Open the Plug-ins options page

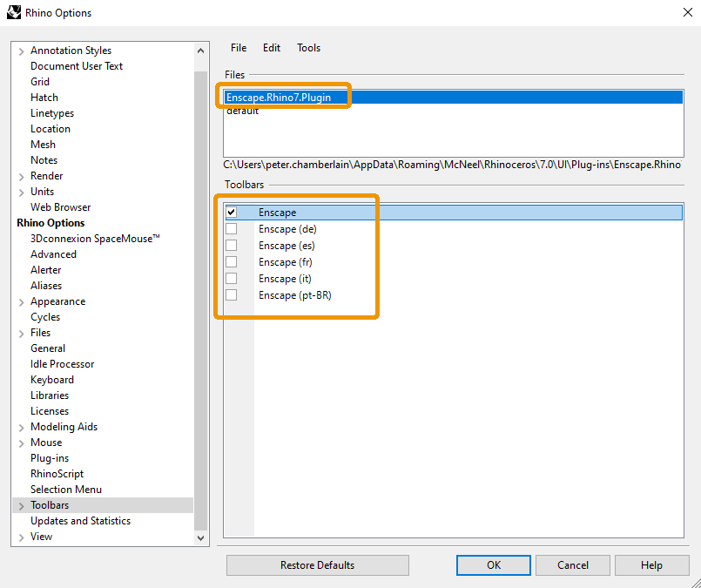50,458
